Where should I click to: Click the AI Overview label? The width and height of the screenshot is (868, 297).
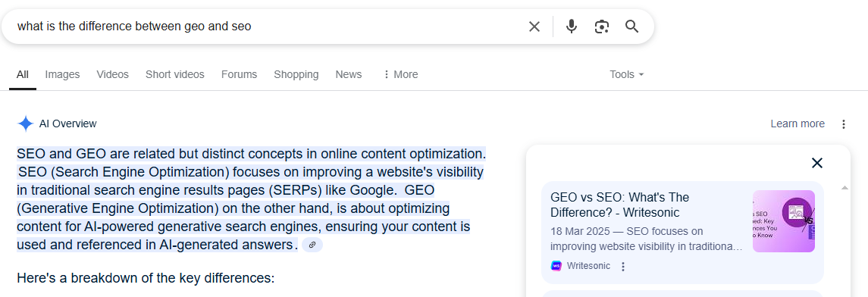pos(68,124)
